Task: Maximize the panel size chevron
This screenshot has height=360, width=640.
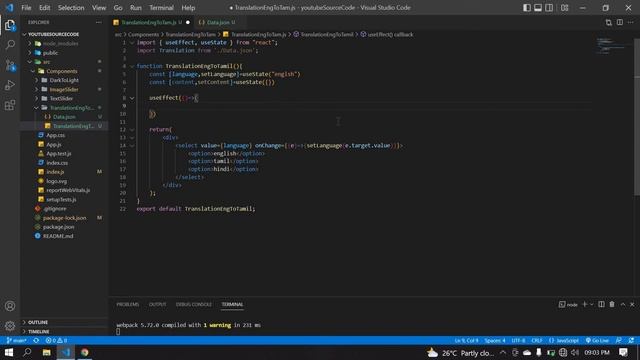Action: [623, 304]
